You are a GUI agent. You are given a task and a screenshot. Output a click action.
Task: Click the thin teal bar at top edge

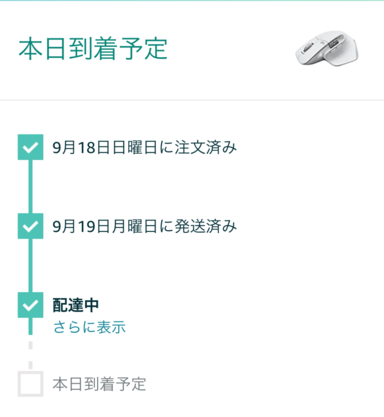pyautogui.click(x=192, y=1)
